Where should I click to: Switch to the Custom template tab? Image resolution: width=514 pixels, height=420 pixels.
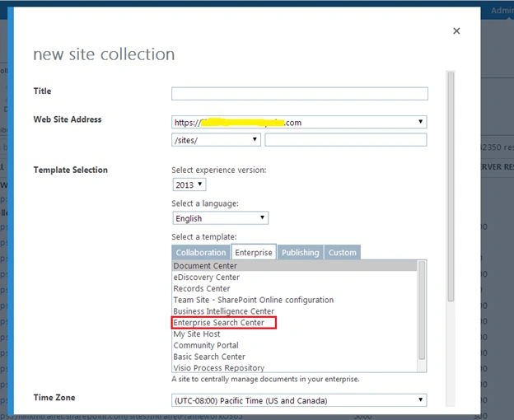(x=342, y=253)
